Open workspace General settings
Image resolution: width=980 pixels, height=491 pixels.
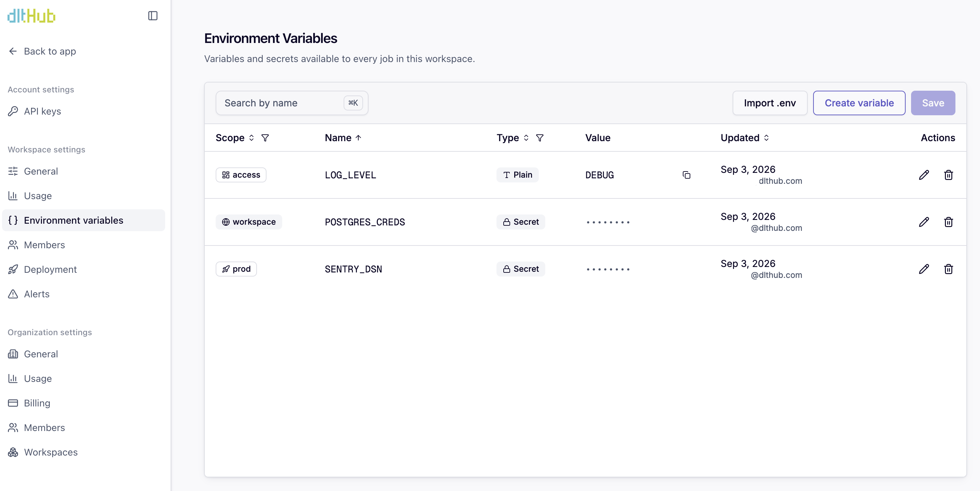[84, 172]
